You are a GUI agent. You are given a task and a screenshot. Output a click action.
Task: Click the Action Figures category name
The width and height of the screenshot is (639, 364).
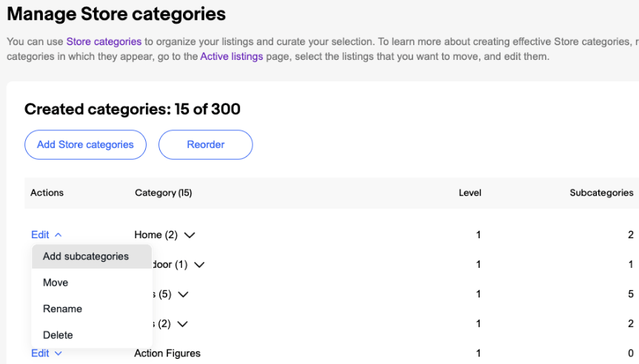click(x=167, y=354)
